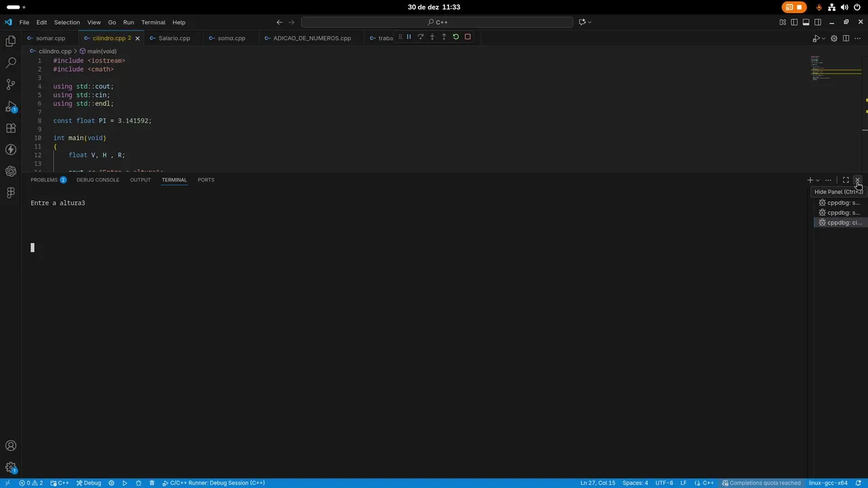
Task: Open the Terminal menu
Action: (153, 22)
